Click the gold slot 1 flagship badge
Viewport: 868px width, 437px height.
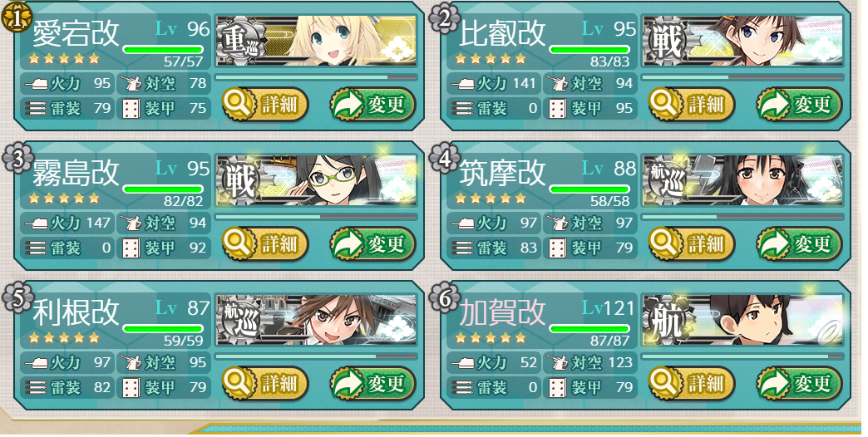(17, 18)
